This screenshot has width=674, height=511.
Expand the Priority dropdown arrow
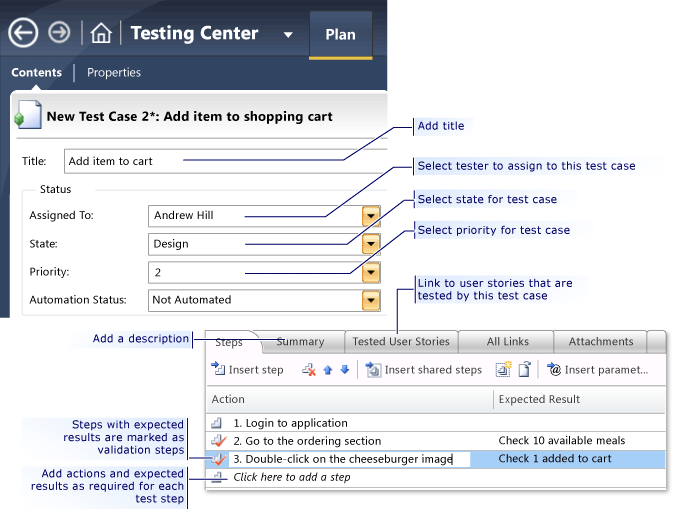pos(371,272)
